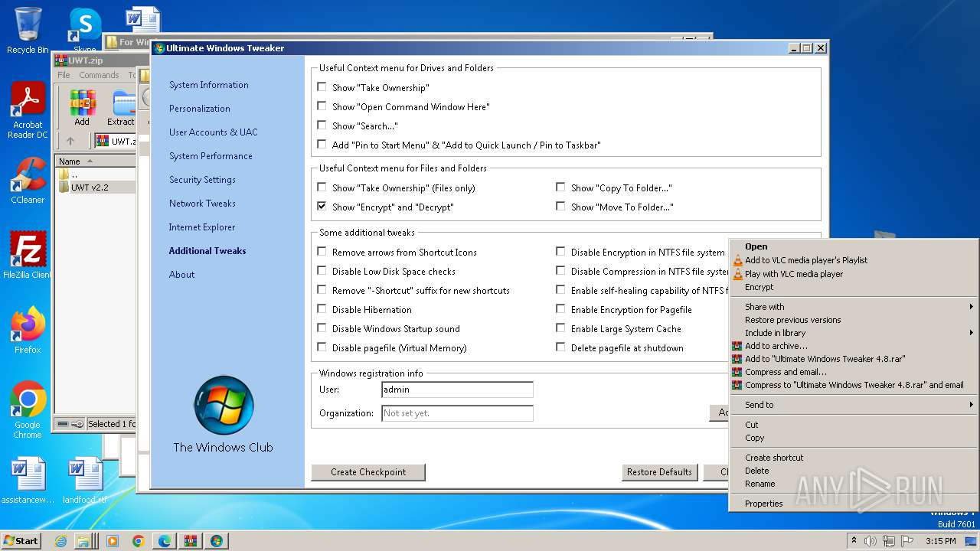Show hidden system tray icons

[854, 541]
